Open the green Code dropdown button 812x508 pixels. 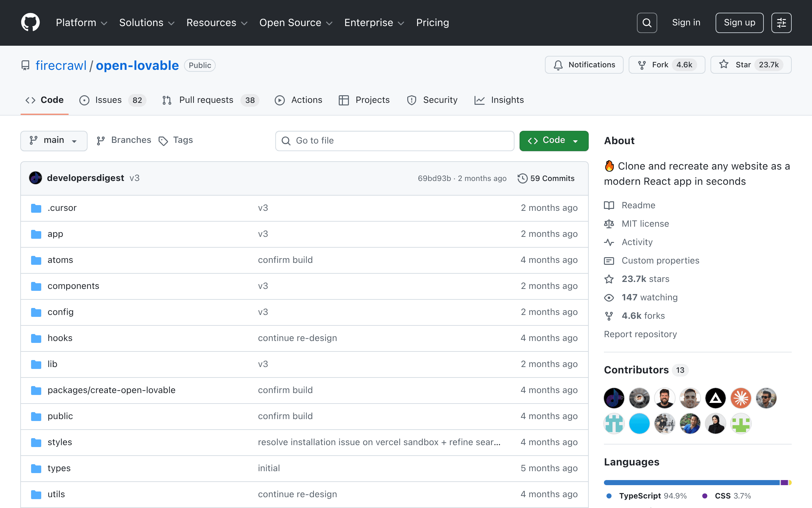tap(553, 140)
